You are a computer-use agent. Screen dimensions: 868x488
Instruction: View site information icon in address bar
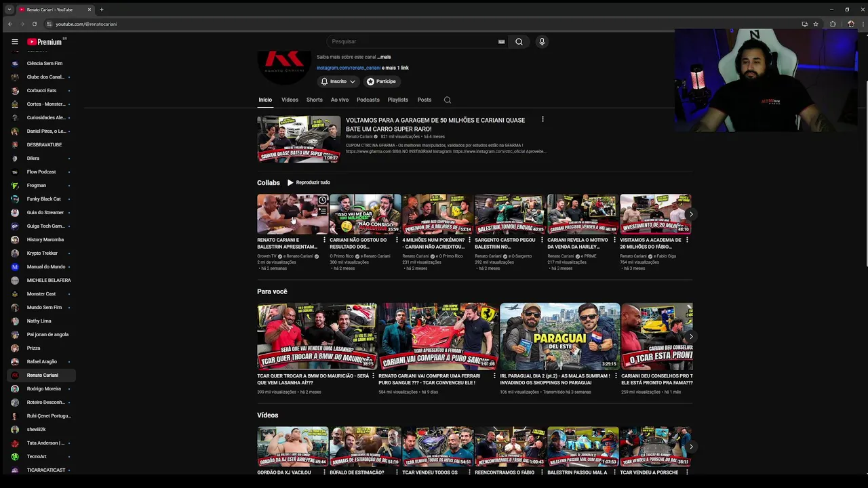coord(49,24)
